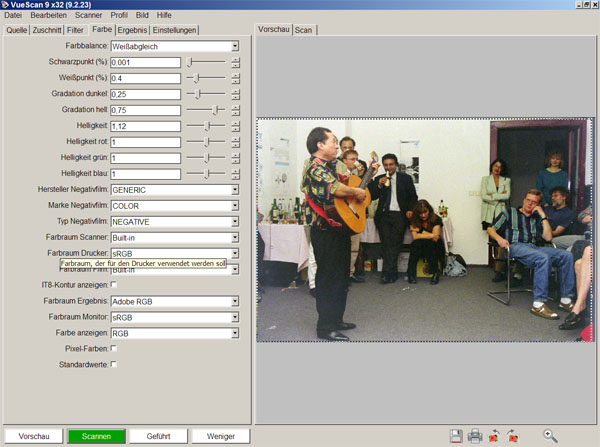The width and height of the screenshot is (600, 447).
Task: Increase the Schwarzpunkt value with up arrow
Action: click(x=235, y=59)
